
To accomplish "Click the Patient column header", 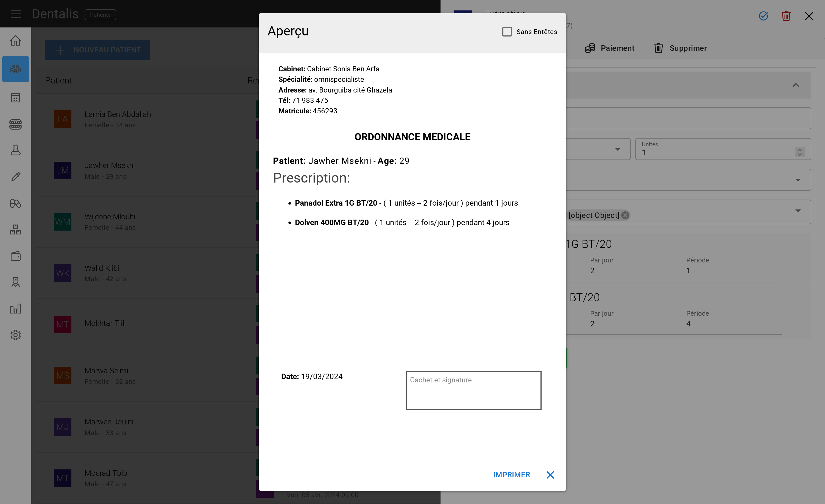I will pyautogui.click(x=58, y=81).
